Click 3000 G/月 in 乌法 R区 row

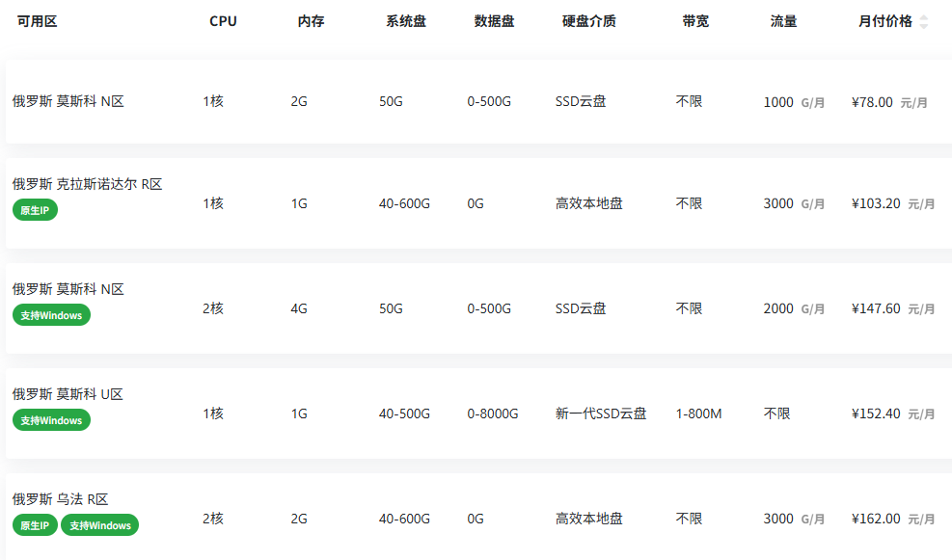tap(794, 519)
